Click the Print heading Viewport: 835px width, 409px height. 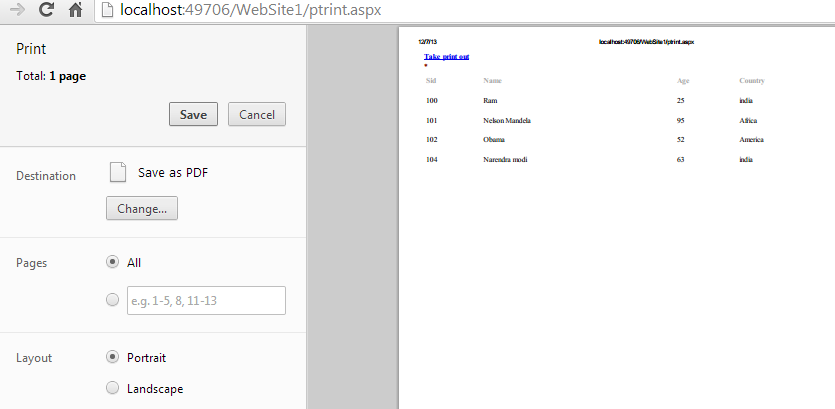[x=31, y=49]
